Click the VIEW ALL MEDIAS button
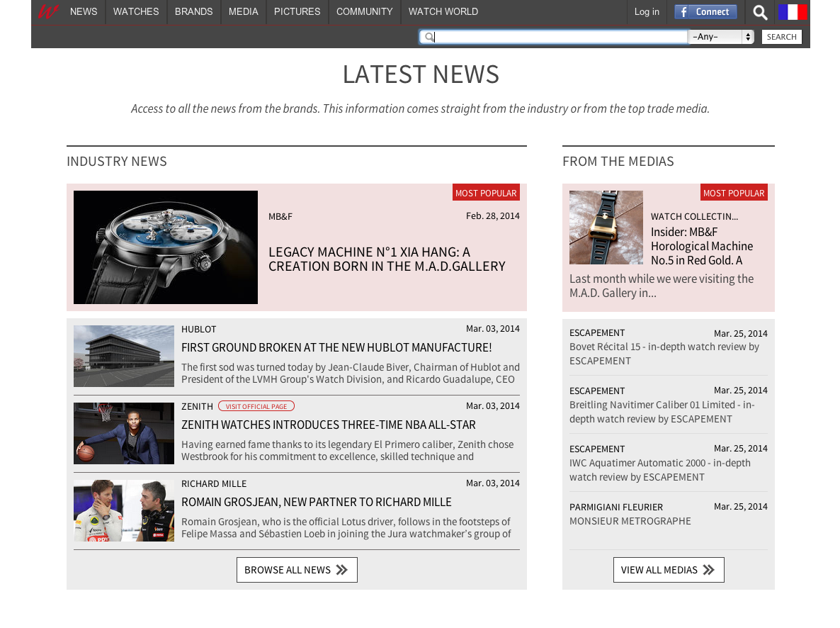Viewport: 840px width, 628px height. click(669, 570)
